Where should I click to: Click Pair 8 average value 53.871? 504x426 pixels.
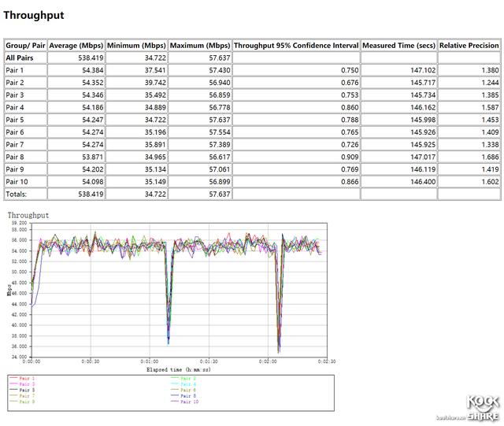(x=93, y=157)
